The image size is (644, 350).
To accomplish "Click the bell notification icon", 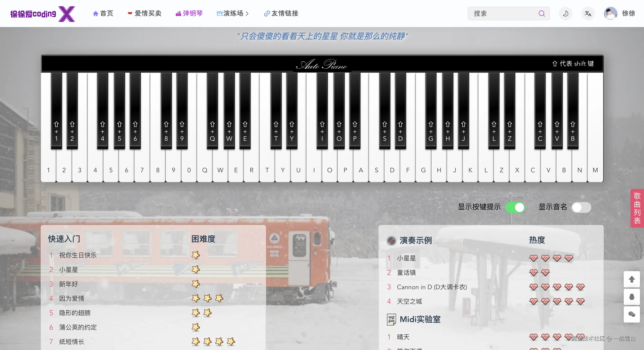I will coord(631,297).
